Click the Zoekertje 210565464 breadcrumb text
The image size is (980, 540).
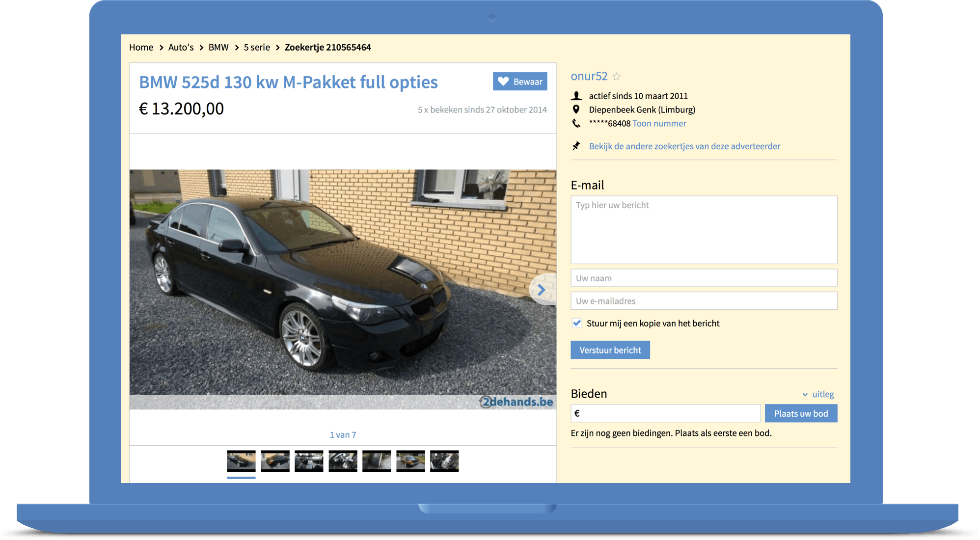327,48
